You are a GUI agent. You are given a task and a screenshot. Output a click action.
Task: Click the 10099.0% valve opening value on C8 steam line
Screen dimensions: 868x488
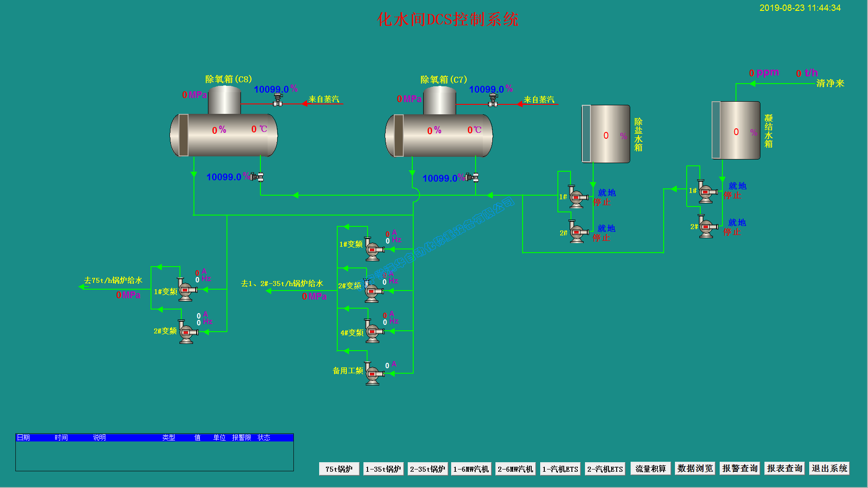[271, 89]
